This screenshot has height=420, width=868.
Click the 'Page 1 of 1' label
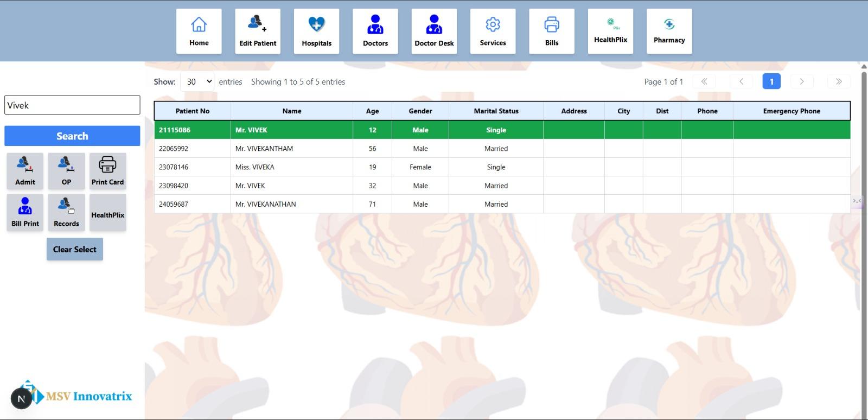click(x=663, y=82)
